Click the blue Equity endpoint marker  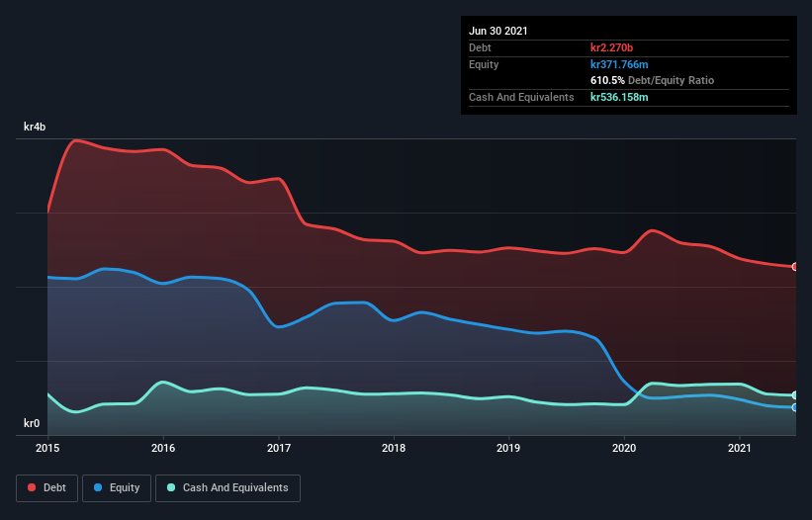click(795, 407)
